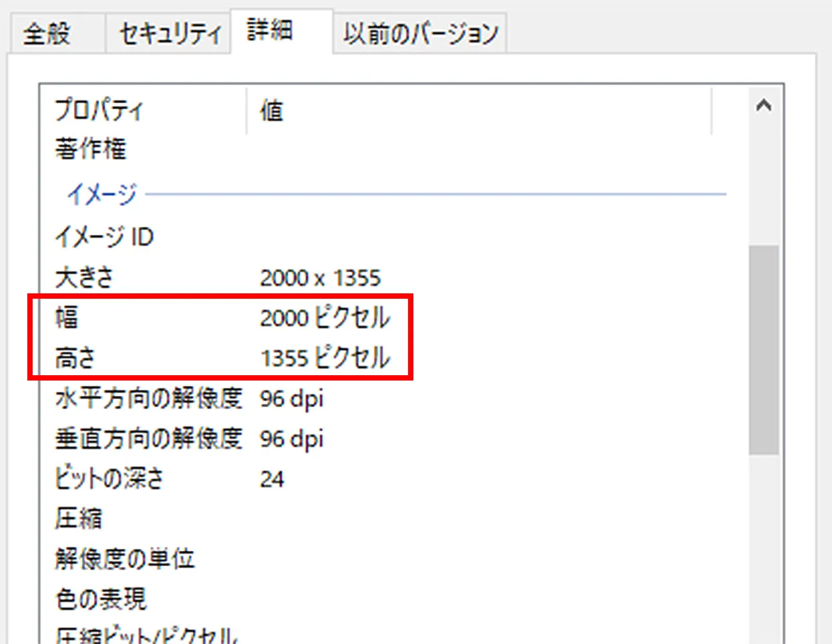The height and width of the screenshot is (644, 832).
Task: Select the ビットの深さ row showing 24
Action: coord(166,478)
